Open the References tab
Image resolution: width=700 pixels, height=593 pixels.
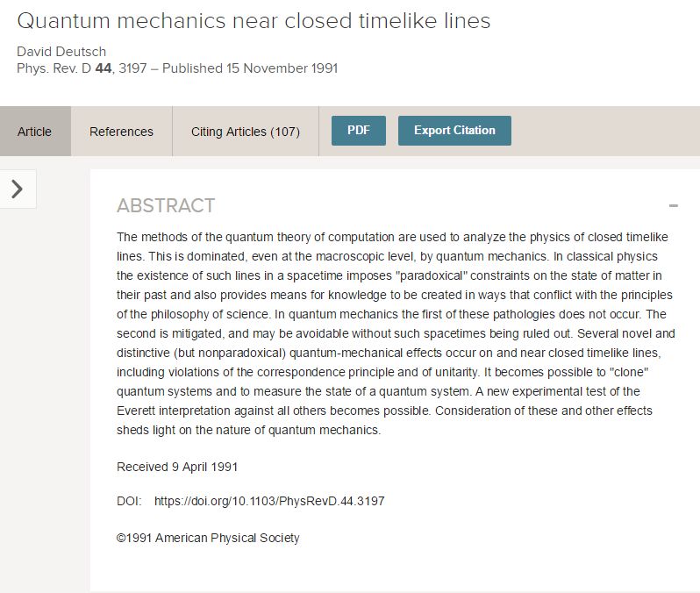coord(121,132)
